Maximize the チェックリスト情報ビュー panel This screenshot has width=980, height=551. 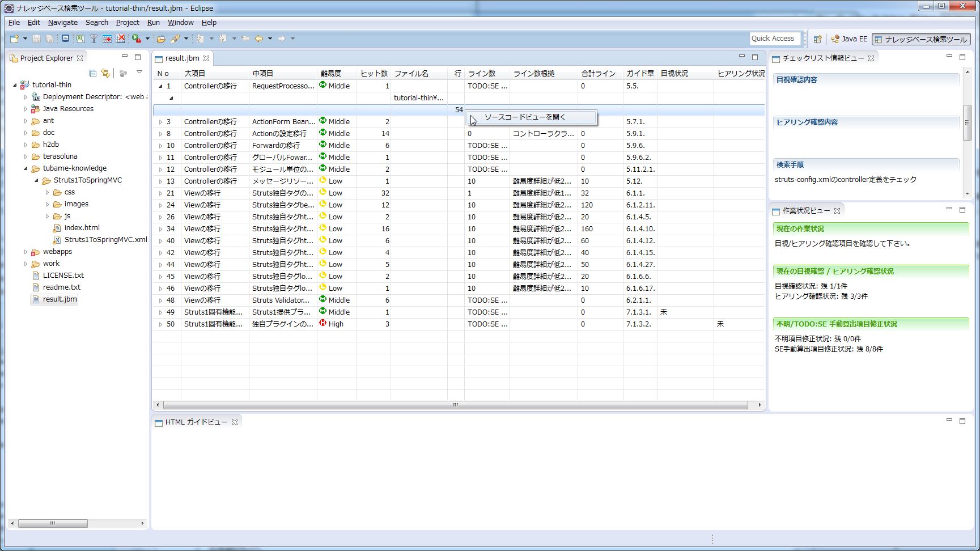coord(962,57)
